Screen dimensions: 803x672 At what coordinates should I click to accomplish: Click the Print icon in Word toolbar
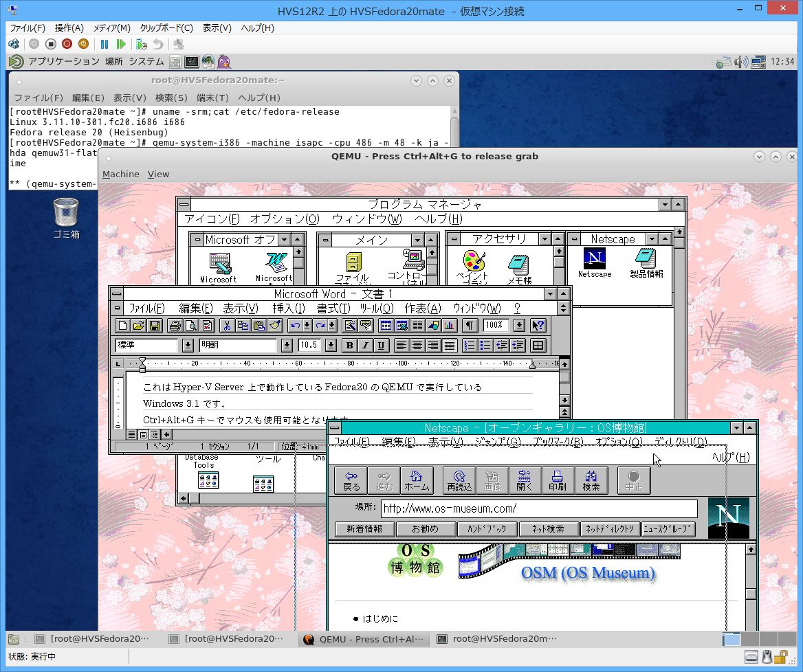(x=175, y=326)
